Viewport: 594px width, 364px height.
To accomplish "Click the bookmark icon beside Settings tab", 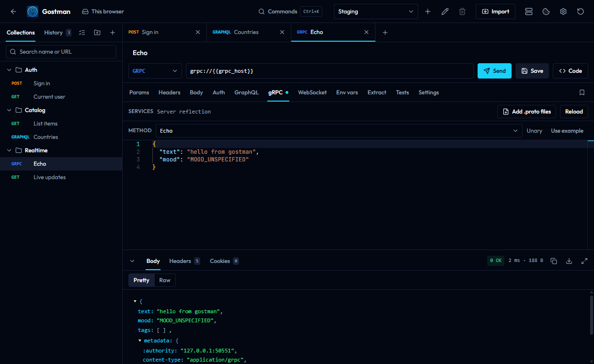I will (582, 92).
